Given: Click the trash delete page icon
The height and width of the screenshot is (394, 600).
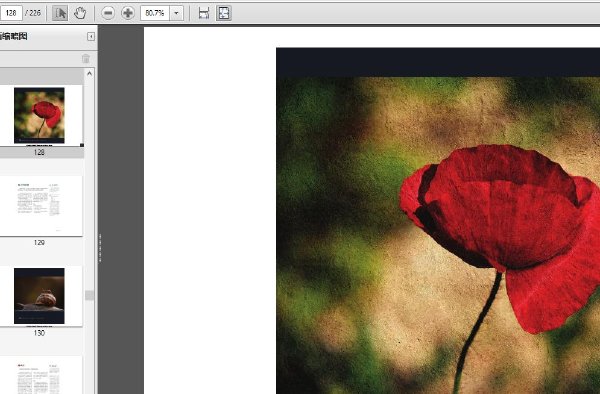Looking at the screenshot, I should click(86, 59).
